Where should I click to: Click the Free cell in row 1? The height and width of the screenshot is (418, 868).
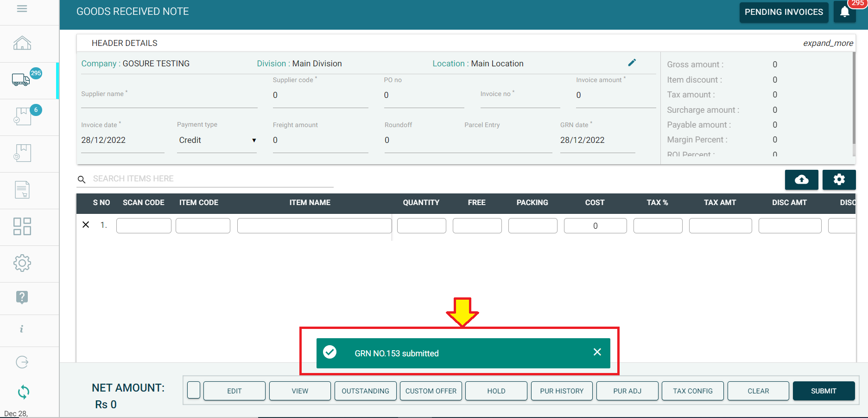coord(477,225)
